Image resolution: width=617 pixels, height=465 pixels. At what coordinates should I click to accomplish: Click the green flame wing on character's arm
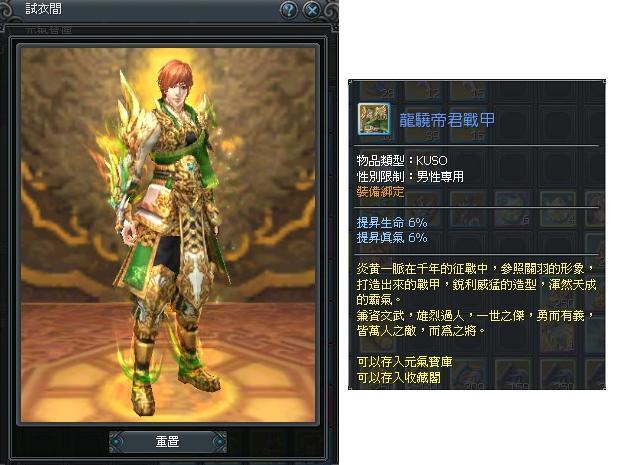click(x=114, y=169)
